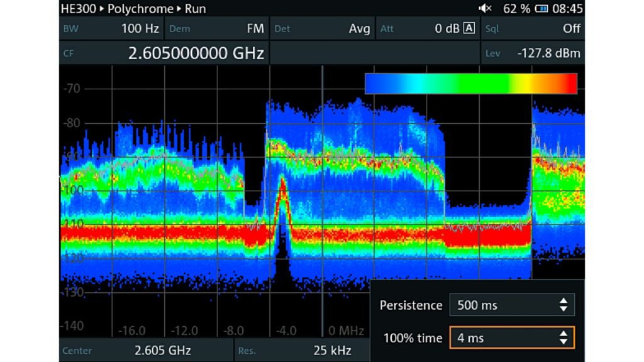This screenshot has height=362, width=644.
Task: Click the polychrome color scale bar
Action: pyautogui.click(x=470, y=84)
